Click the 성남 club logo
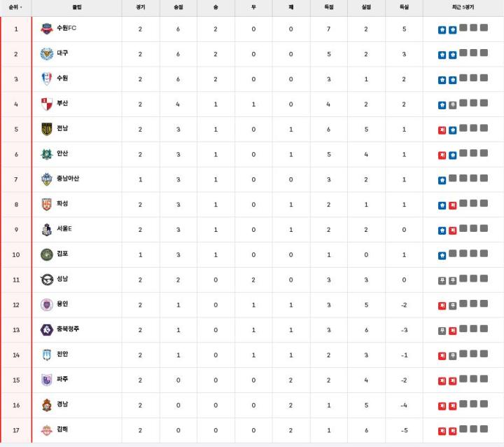 click(x=47, y=280)
